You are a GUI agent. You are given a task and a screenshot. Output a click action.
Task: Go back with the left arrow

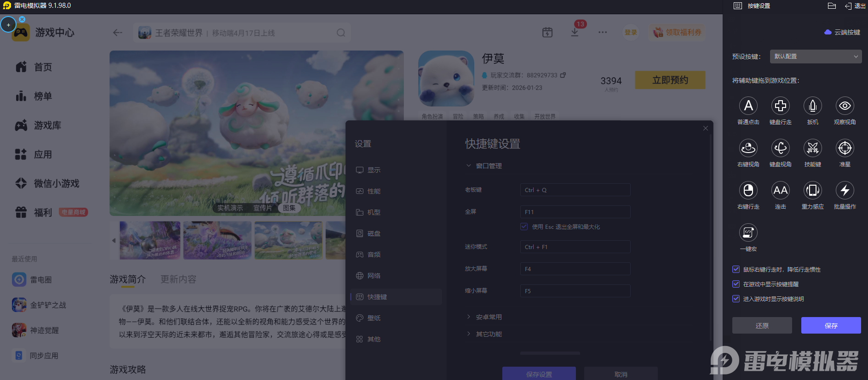[118, 33]
